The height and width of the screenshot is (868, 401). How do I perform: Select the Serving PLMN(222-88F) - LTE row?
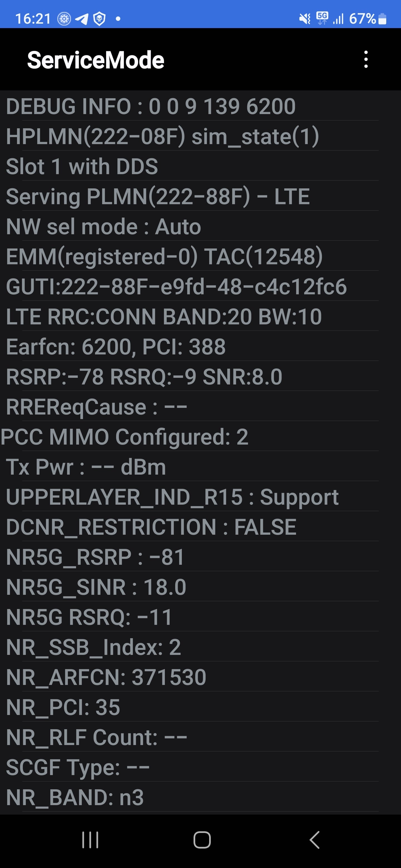(x=200, y=196)
